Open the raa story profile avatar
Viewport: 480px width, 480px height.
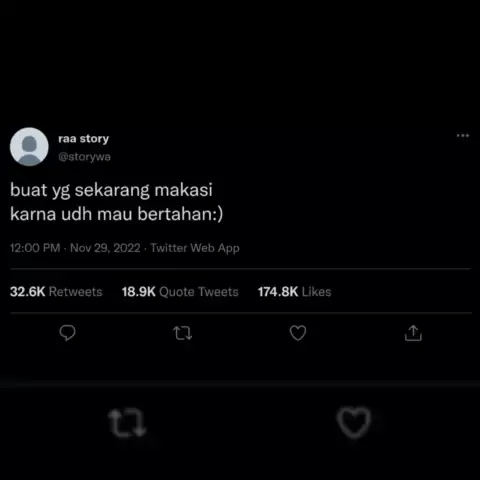29,147
